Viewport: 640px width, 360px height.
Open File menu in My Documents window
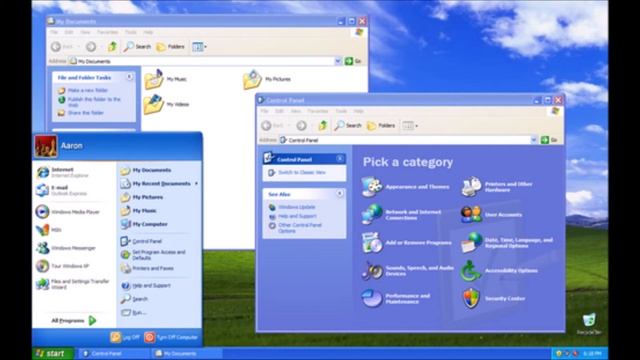[54, 32]
